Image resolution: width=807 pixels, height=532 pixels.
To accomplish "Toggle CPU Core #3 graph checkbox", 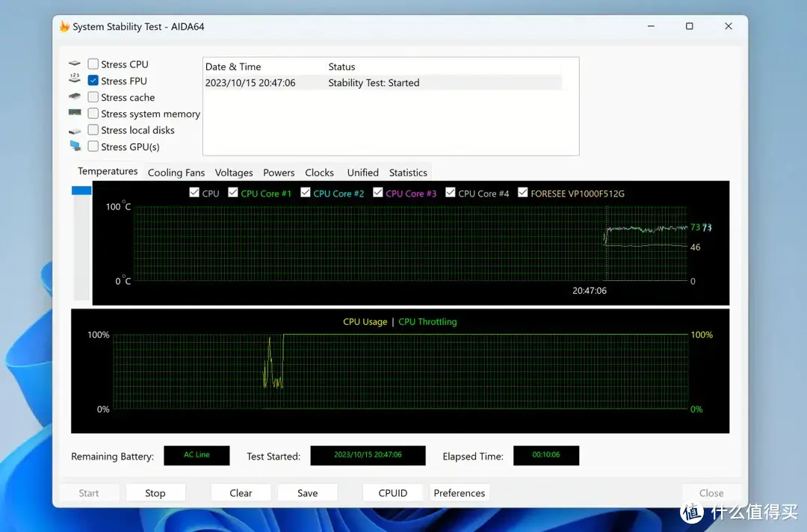I will tap(378, 193).
